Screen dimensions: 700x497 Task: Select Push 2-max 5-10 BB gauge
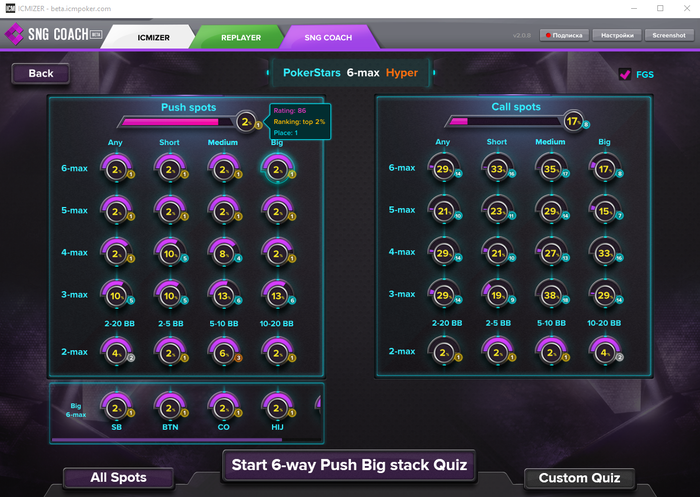[x=224, y=352]
